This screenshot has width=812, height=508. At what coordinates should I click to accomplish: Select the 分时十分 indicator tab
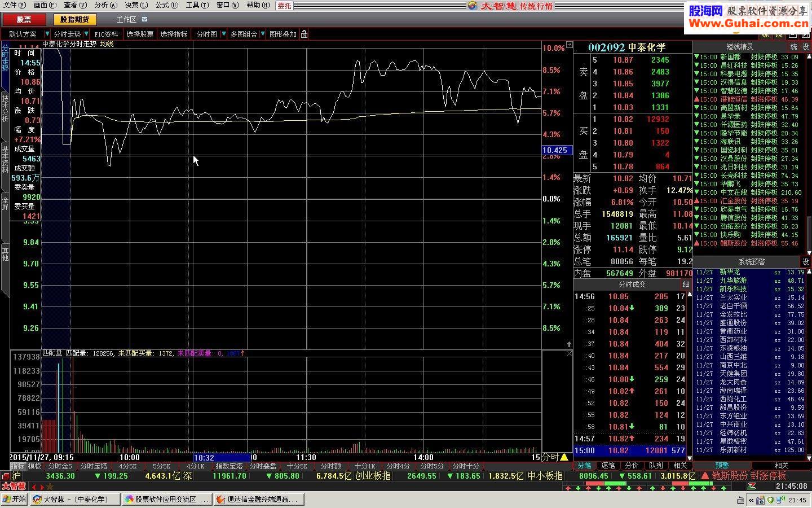point(466,466)
